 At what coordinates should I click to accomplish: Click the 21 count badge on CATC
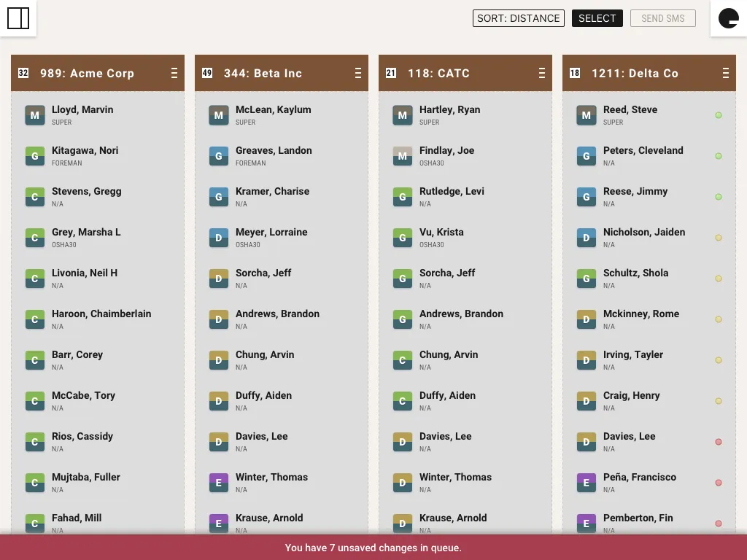tap(391, 73)
